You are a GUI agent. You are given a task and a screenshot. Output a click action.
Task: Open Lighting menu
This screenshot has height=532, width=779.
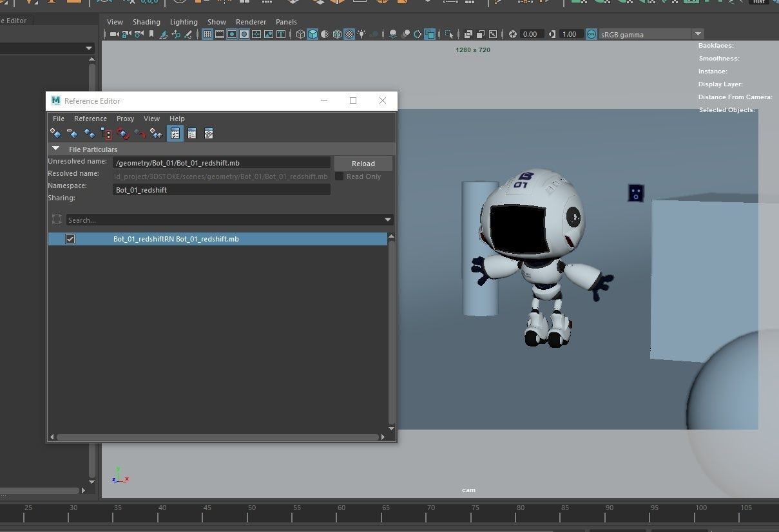[x=184, y=22]
